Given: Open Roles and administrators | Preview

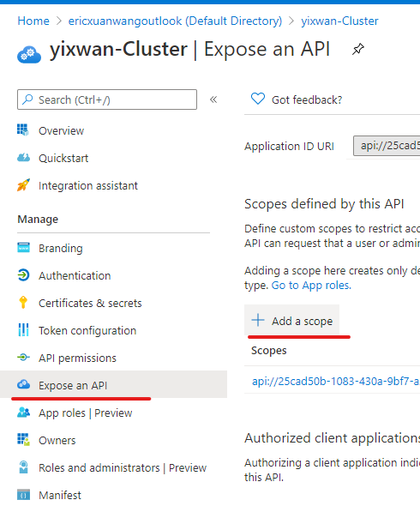Looking at the screenshot, I should pyautogui.click(x=123, y=467).
